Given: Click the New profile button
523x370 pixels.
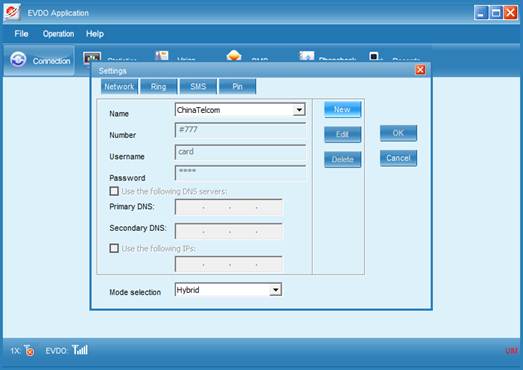Looking at the screenshot, I should point(342,109).
